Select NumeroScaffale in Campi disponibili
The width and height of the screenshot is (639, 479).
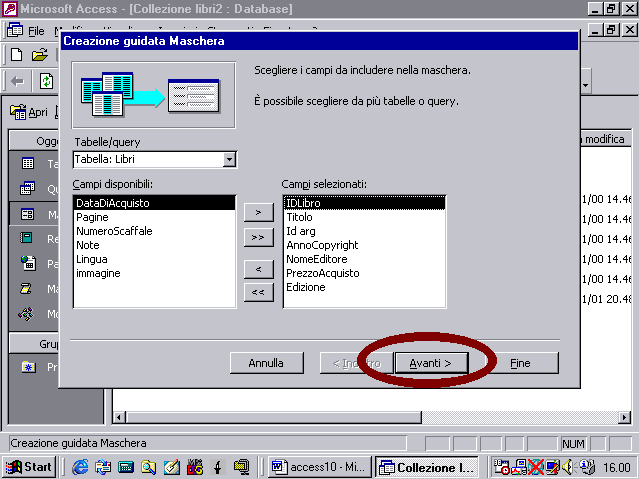coord(154,231)
